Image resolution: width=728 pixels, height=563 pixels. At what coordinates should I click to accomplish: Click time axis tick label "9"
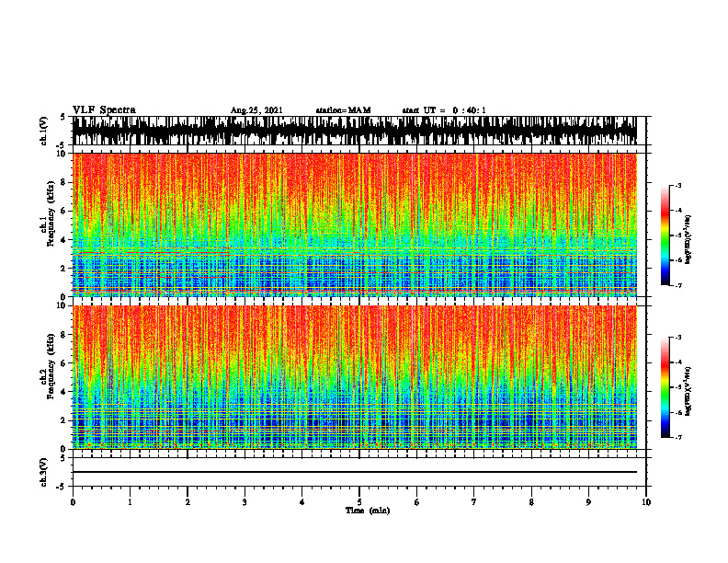pyautogui.click(x=588, y=502)
